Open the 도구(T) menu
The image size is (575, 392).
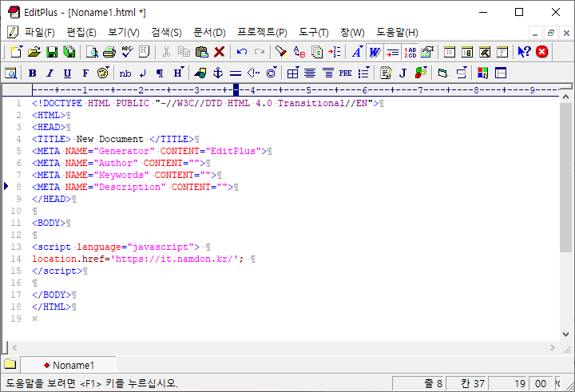[x=314, y=33]
